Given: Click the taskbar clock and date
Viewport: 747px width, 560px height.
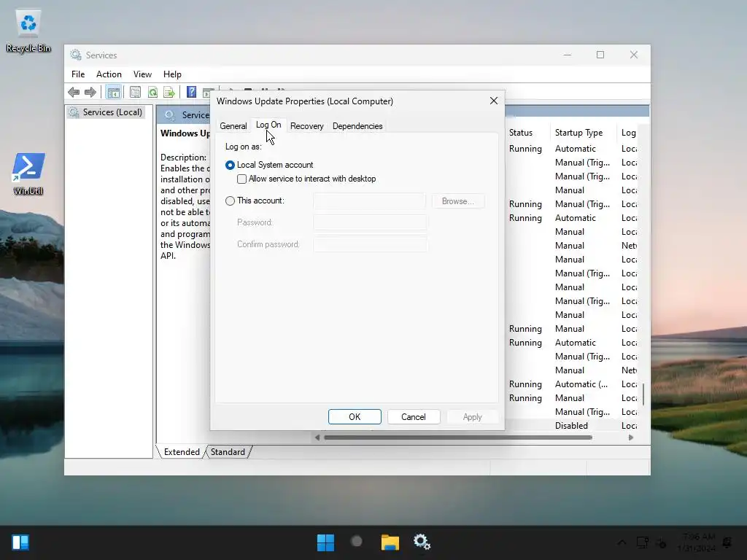Looking at the screenshot, I should 697,542.
